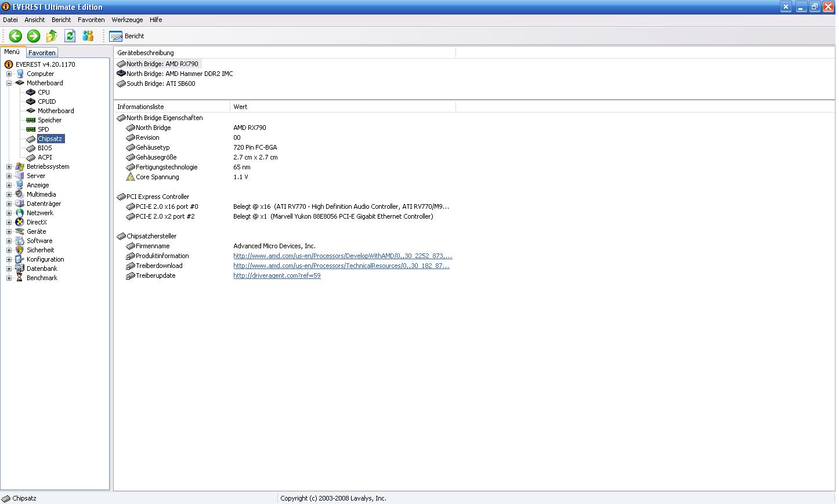This screenshot has height=504, width=839.
Task: Open the Hilfe menu
Action: tap(156, 20)
